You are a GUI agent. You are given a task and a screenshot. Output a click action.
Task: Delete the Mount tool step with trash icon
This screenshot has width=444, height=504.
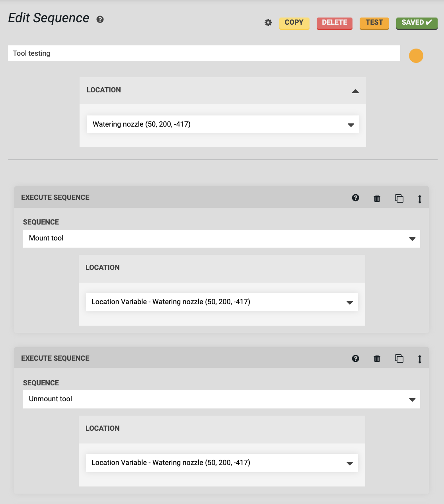click(377, 198)
